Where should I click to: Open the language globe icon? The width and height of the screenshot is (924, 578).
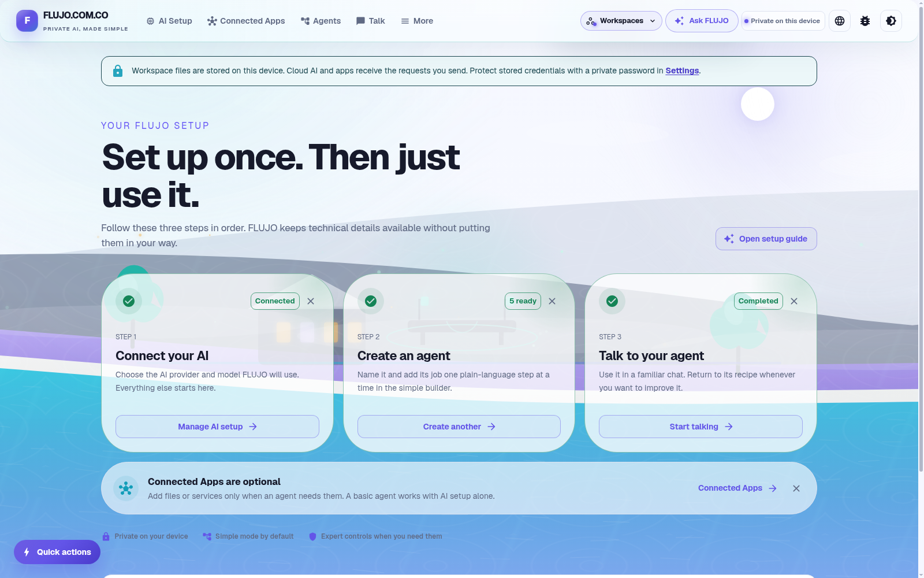(x=840, y=21)
